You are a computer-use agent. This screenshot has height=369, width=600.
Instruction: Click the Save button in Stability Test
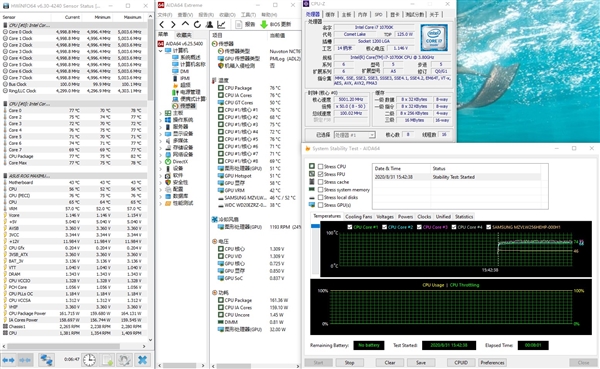click(421, 362)
